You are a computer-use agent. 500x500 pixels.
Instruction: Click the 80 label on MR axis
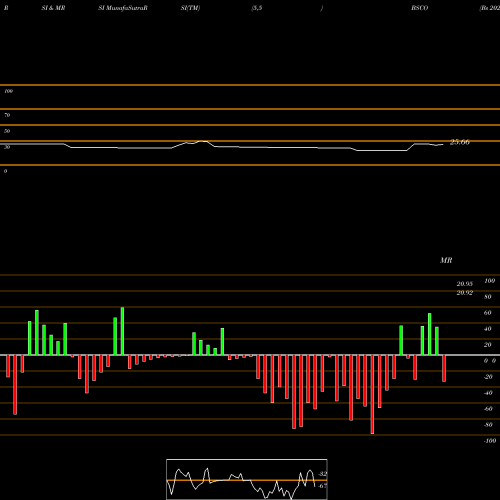[x=488, y=297]
